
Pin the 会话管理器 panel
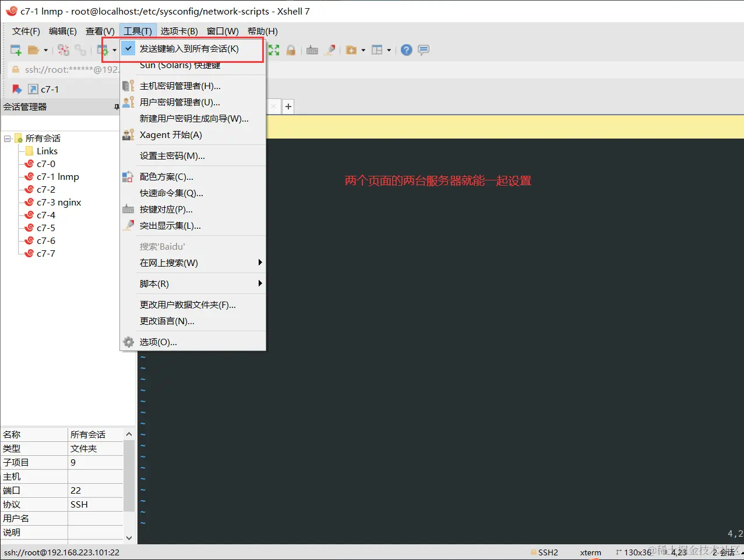pos(116,107)
